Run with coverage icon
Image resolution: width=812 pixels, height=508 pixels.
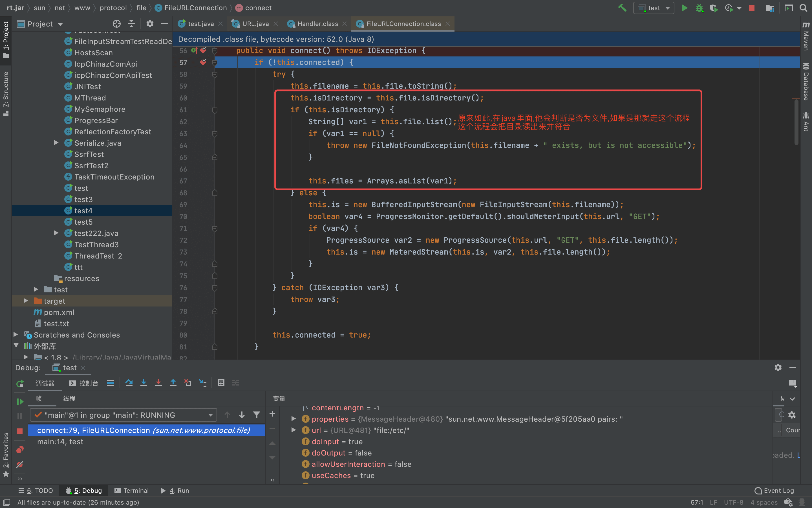pyautogui.click(x=713, y=8)
